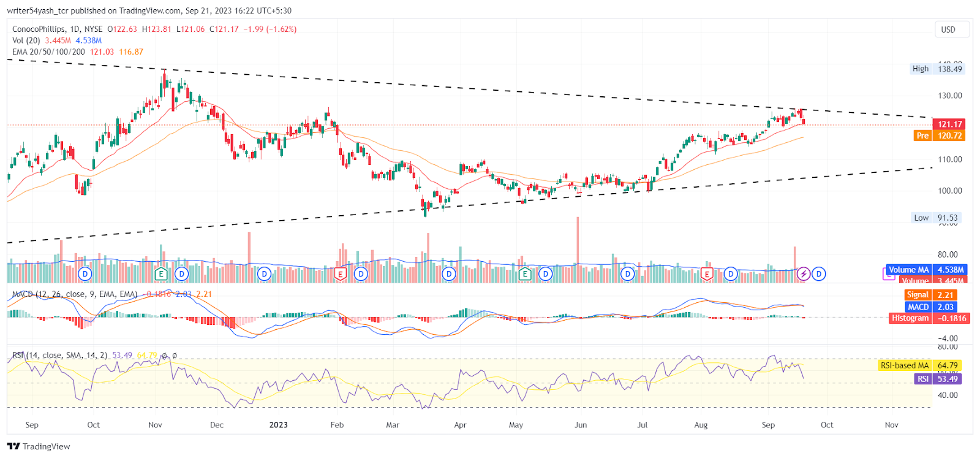Screen dimensions: 980x458
Task: Click the close value C121.17 in the legend
Action: pos(224,29)
